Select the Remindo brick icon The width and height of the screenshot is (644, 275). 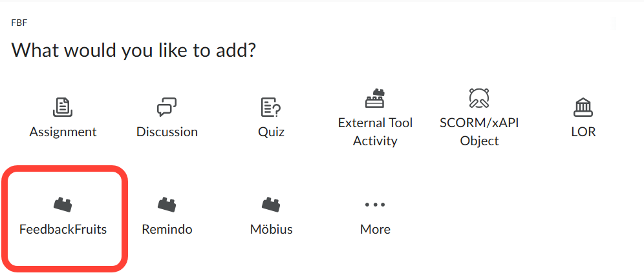point(167,205)
